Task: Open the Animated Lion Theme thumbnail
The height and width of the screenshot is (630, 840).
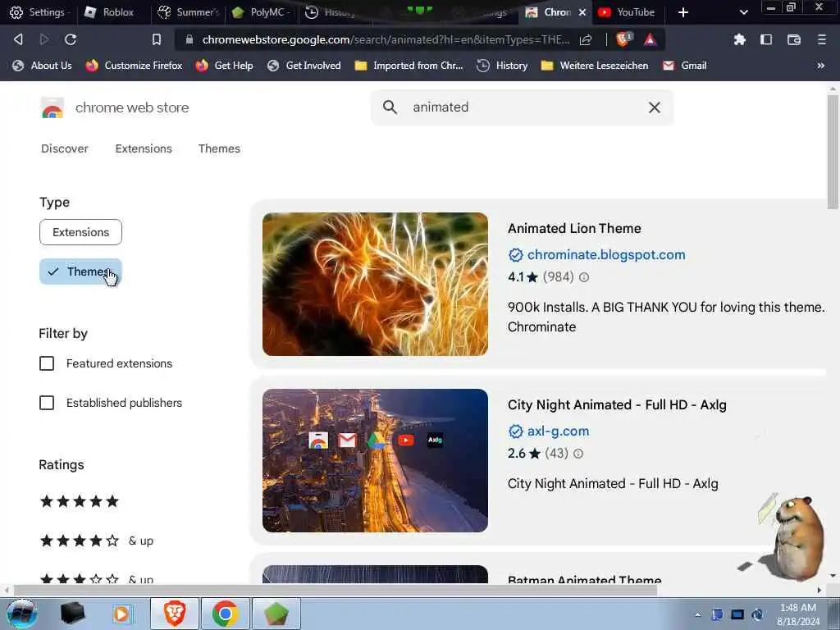Action: 375,285
